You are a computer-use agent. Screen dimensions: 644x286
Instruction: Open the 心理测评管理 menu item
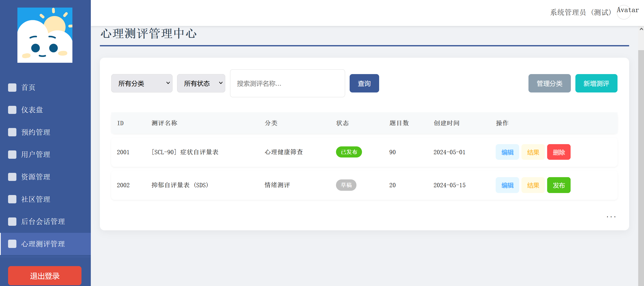click(43, 244)
